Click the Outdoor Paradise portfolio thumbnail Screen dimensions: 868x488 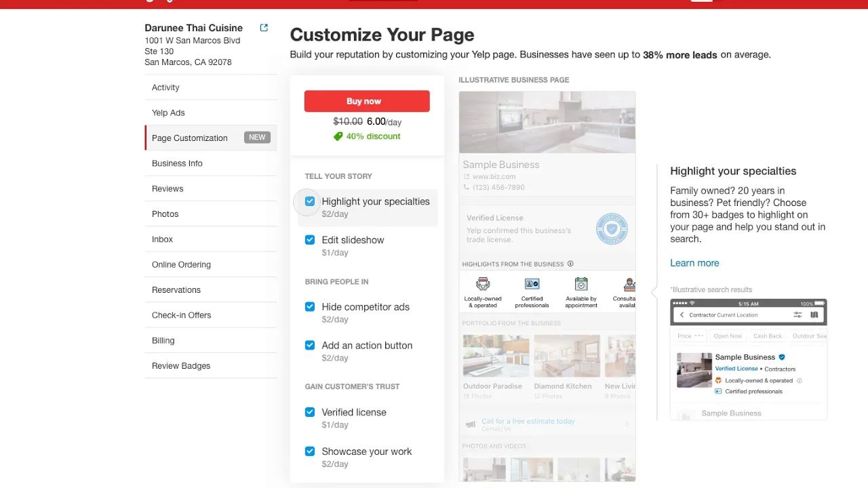pos(496,356)
